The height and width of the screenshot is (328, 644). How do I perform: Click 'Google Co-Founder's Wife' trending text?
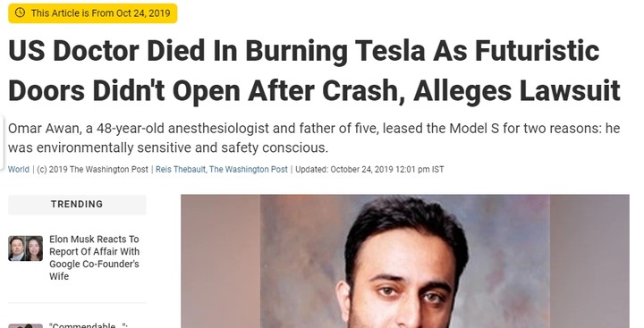tap(94, 270)
